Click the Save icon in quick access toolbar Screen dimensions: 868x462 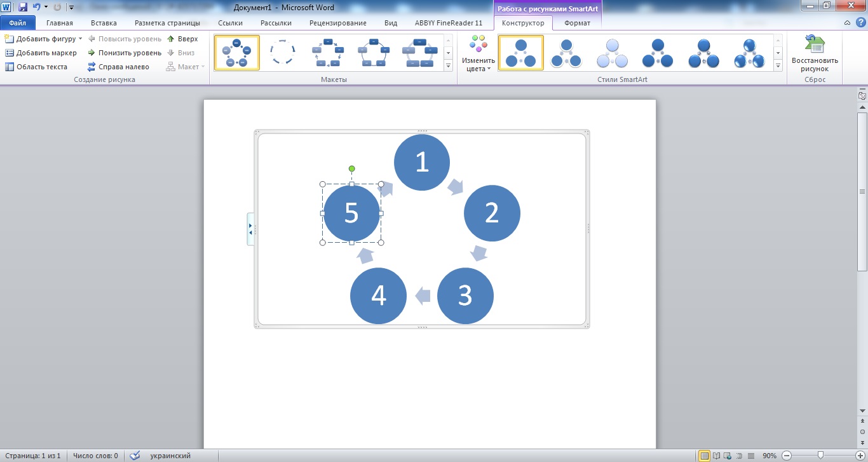click(23, 7)
